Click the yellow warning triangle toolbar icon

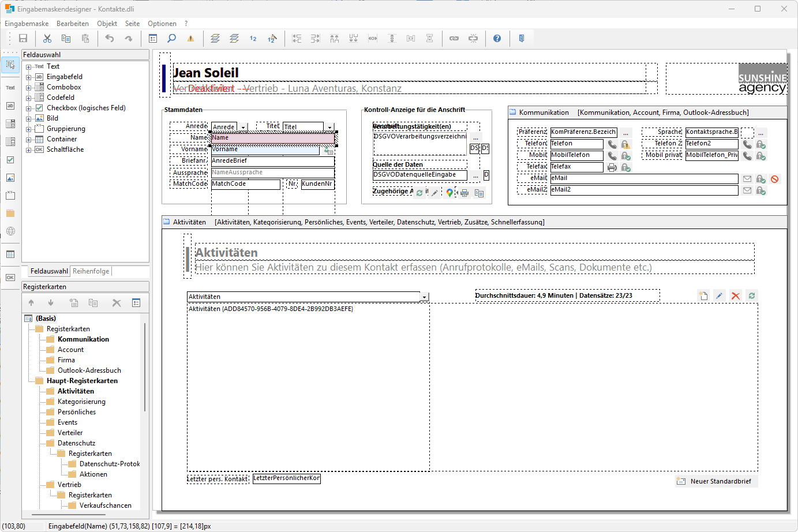click(x=190, y=39)
